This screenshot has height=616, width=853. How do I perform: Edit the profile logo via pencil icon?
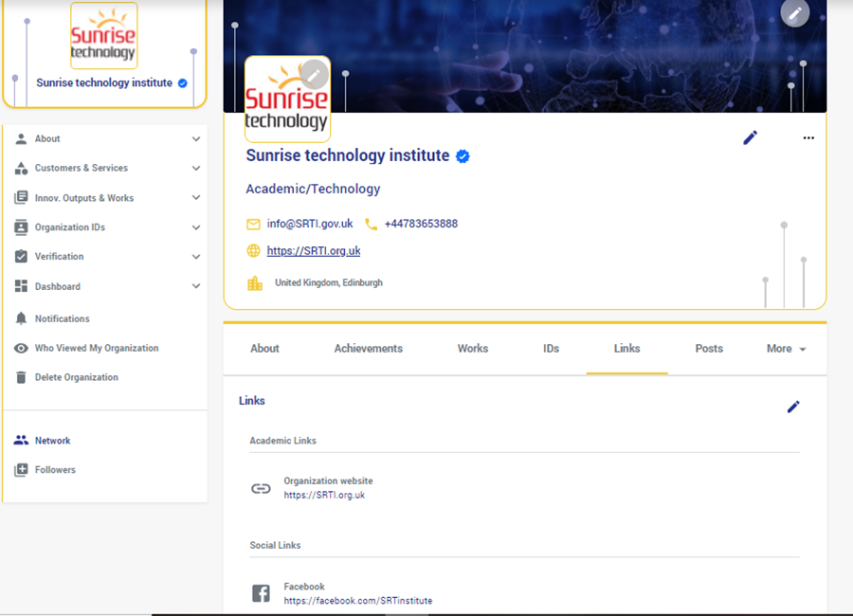(x=314, y=74)
